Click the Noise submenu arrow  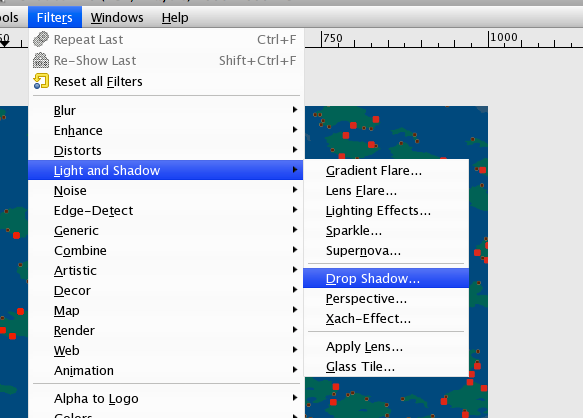[x=295, y=190]
